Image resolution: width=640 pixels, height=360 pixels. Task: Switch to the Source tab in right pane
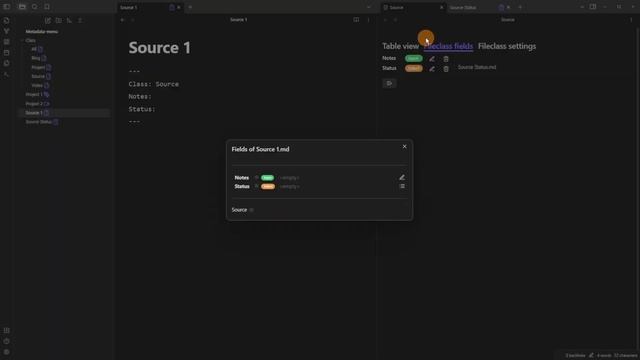[412, 7]
